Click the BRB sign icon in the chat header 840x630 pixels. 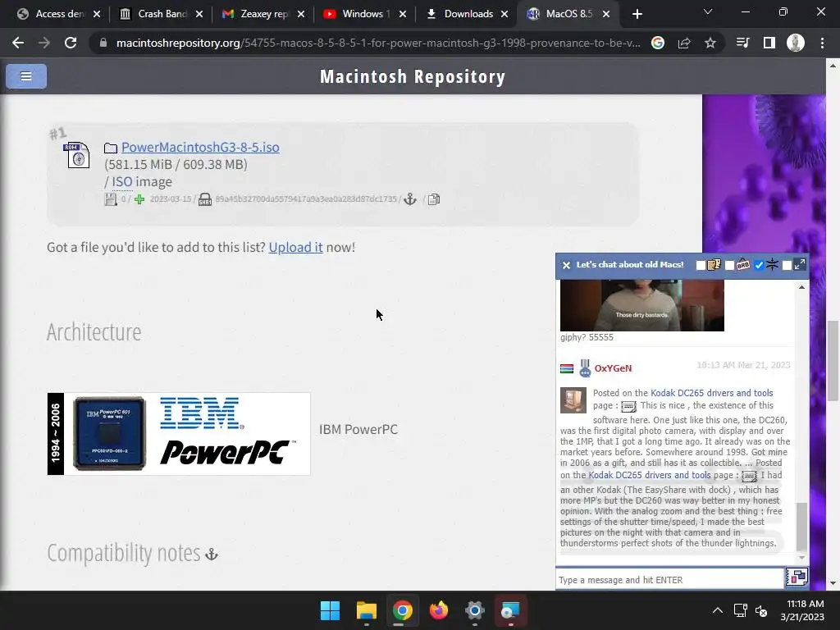pos(743,265)
